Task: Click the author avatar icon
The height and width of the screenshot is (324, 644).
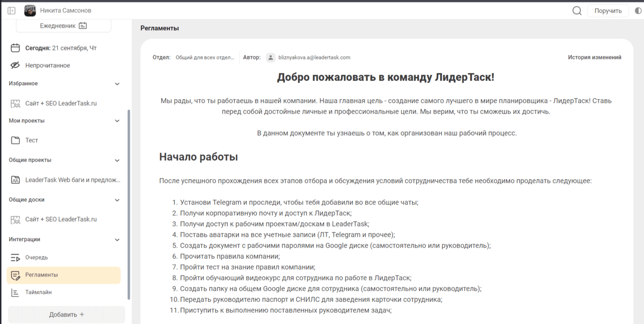Action: pos(270,57)
